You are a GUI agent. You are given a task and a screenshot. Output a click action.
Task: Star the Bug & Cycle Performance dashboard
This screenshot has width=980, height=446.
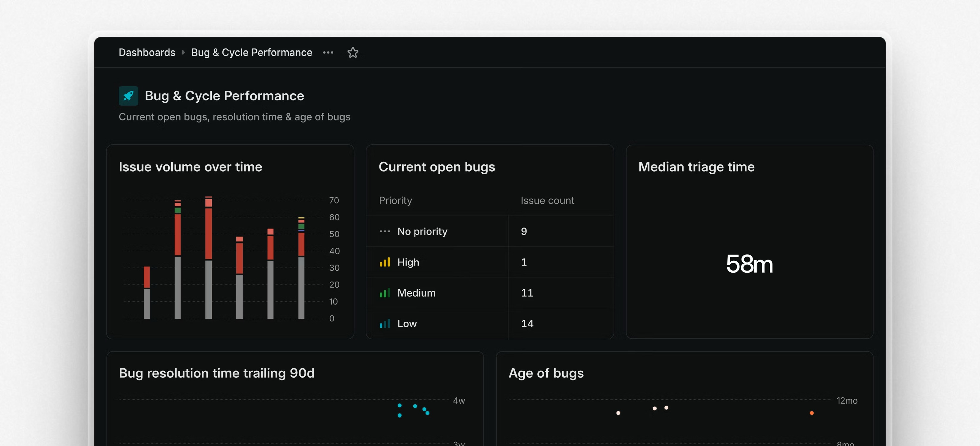(353, 53)
